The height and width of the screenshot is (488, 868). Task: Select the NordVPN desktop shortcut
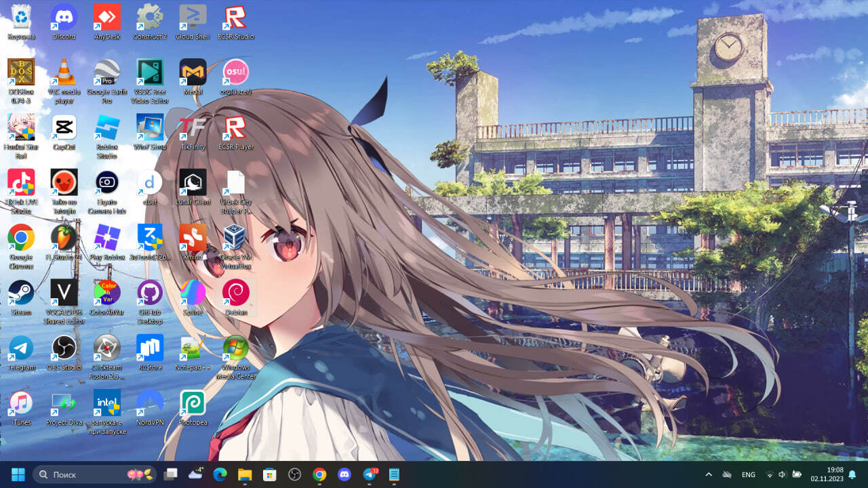click(x=150, y=403)
